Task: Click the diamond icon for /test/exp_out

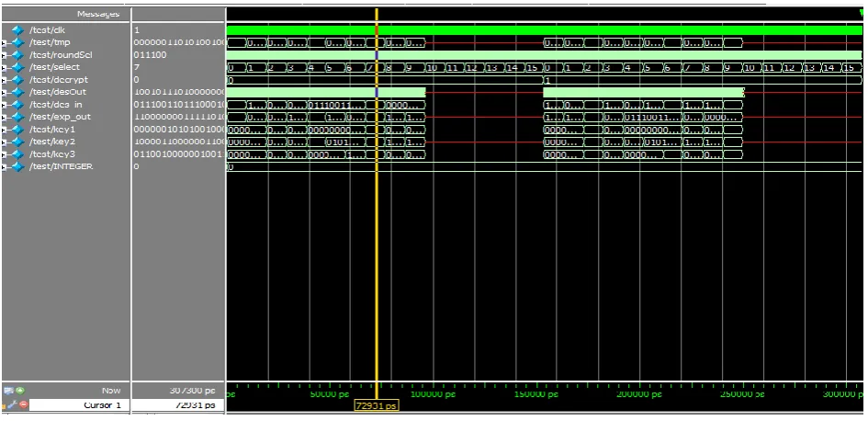Action: [x=18, y=117]
